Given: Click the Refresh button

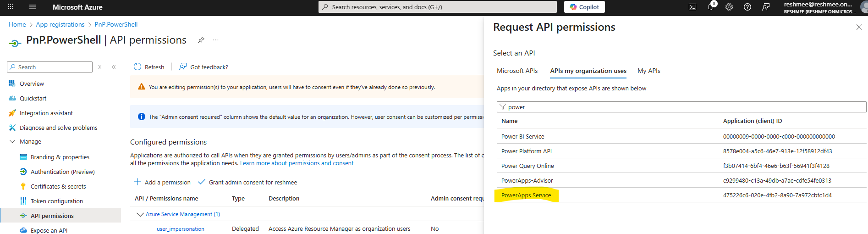Looking at the screenshot, I should tap(149, 67).
